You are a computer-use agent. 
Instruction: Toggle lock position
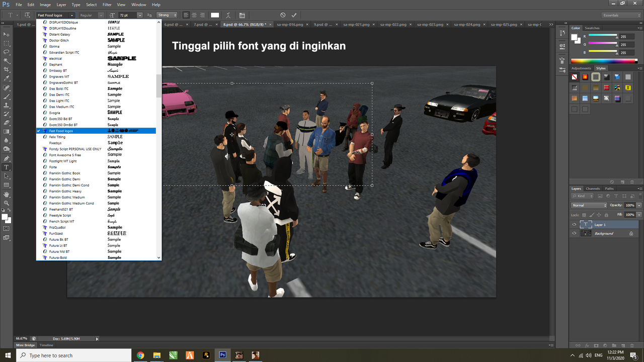[x=599, y=215]
